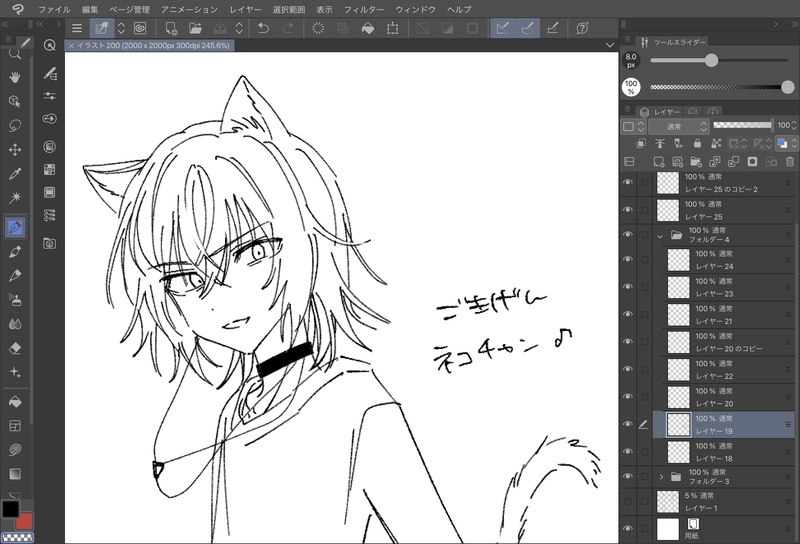Select the Airbrush tool

tap(15, 300)
